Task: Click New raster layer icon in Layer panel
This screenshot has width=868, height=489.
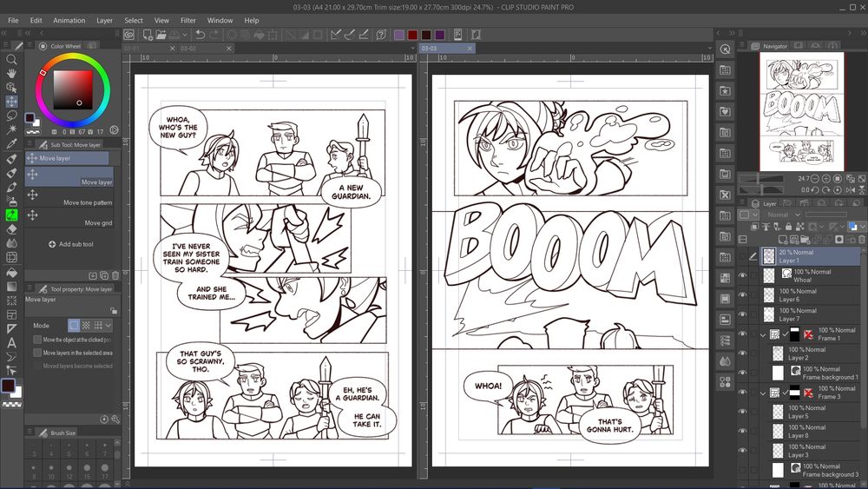Action: tap(783, 239)
